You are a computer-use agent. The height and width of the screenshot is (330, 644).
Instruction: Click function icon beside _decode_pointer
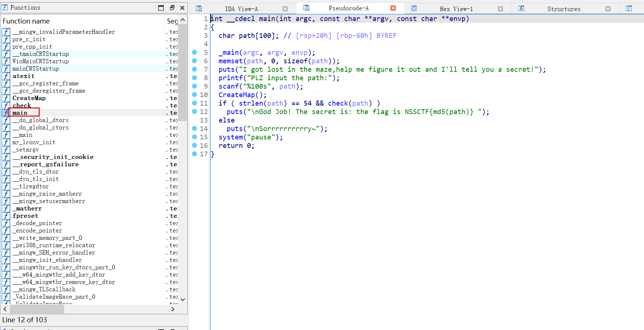pyautogui.click(x=6, y=223)
